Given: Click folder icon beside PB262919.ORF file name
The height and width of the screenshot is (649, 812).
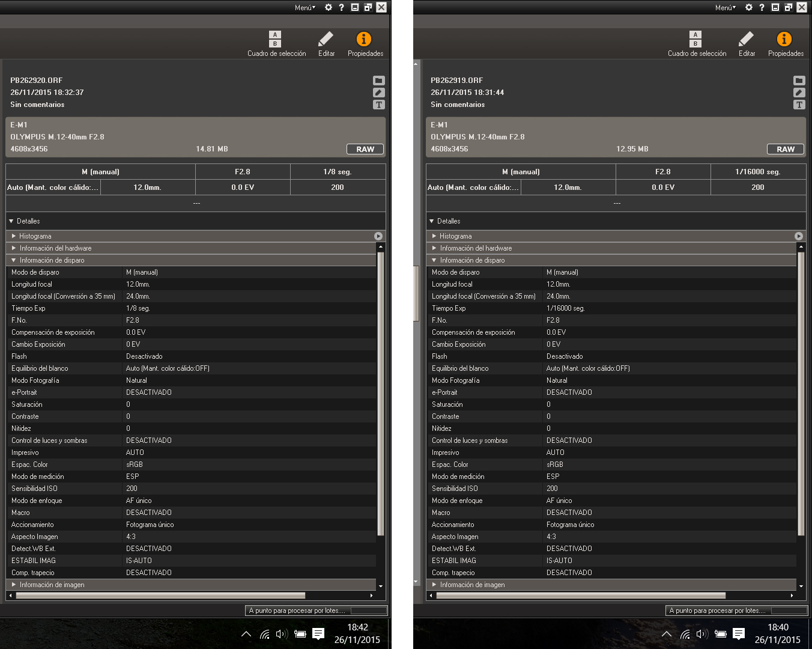Looking at the screenshot, I should tap(799, 81).
